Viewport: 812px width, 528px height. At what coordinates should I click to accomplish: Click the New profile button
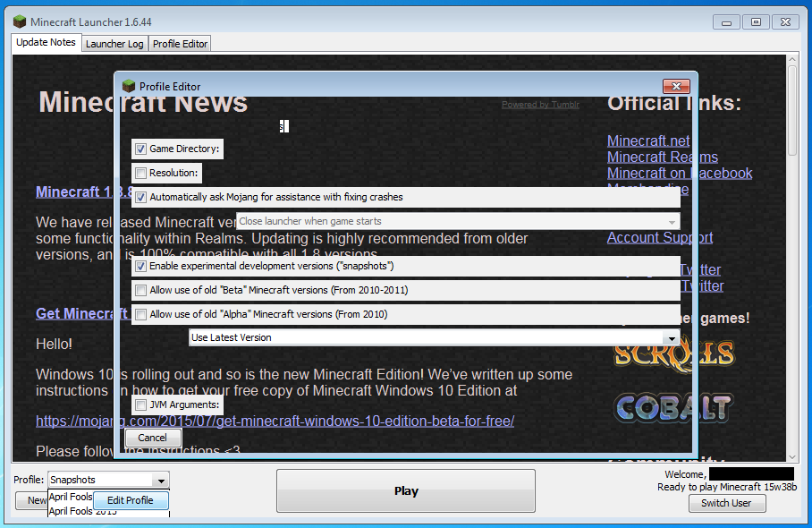click(31, 500)
